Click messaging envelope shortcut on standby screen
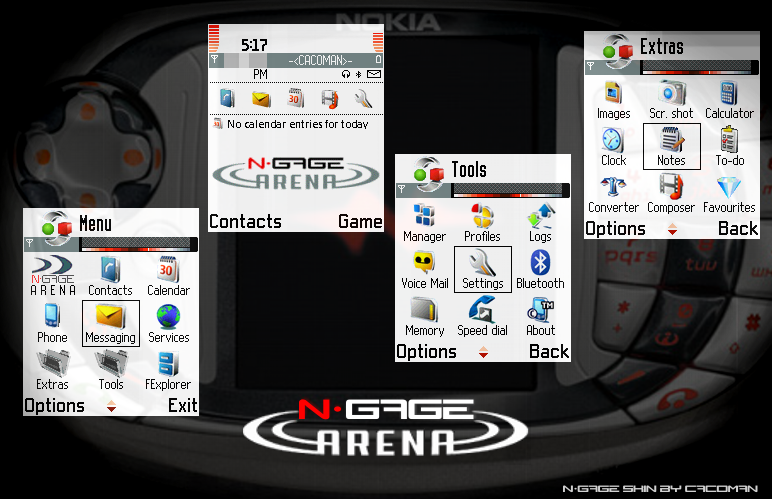The height and width of the screenshot is (499, 772). click(261, 99)
